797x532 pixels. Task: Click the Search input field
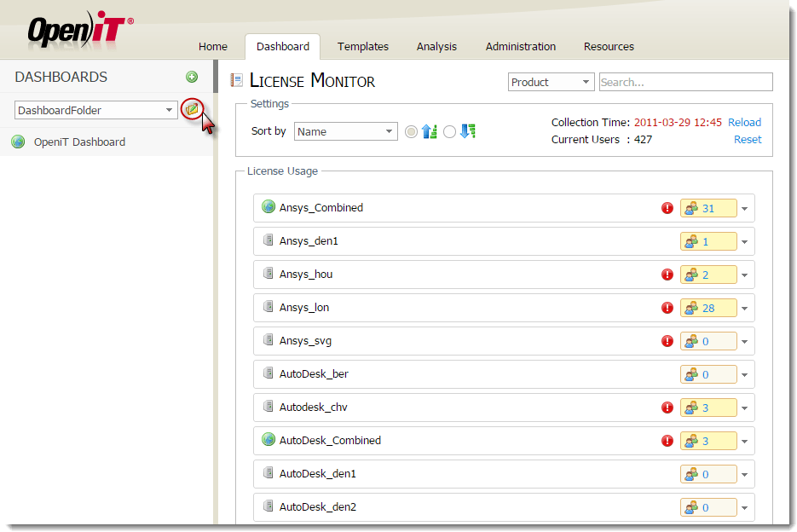(685, 82)
